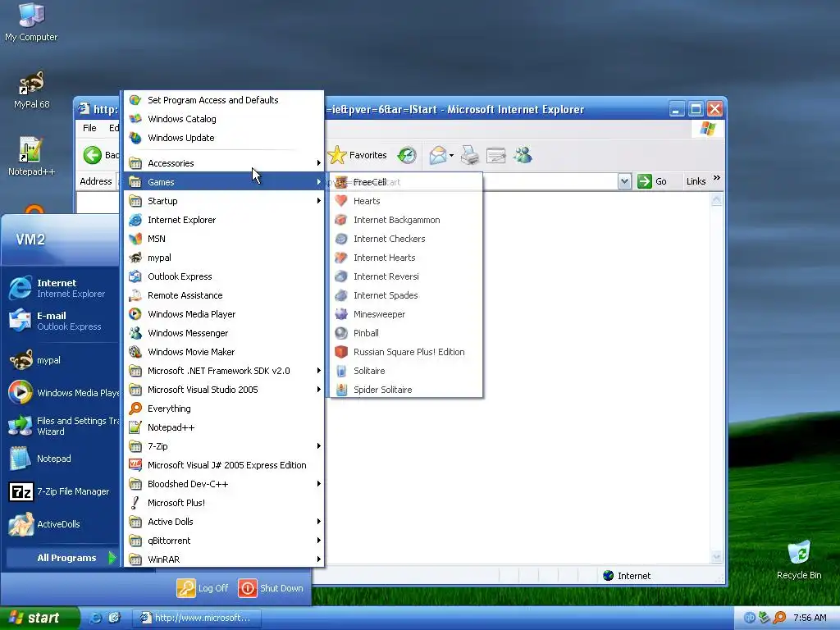Image resolution: width=840 pixels, height=630 pixels.
Task: Click Log Off button
Action: pyautogui.click(x=203, y=588)
